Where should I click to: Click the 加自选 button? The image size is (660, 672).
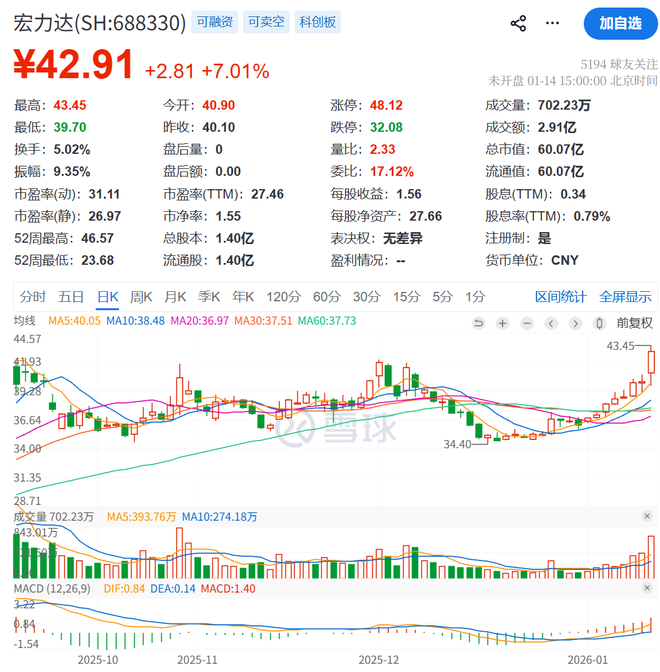[620, 23]
